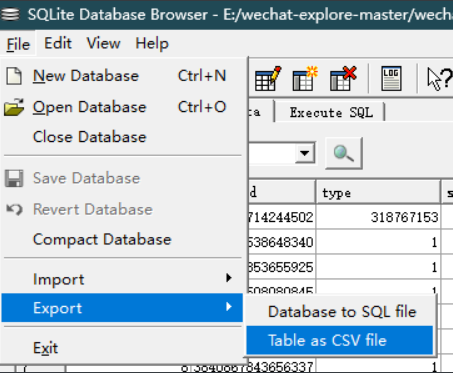Click the Modify Table toolbar icon
This screenshot has height=373, width=453.
[x=268, y=78]
